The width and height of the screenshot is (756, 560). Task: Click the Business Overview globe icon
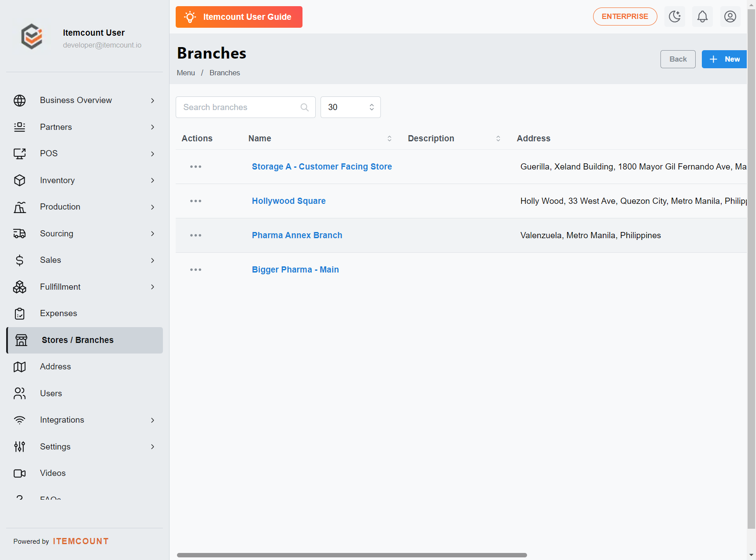pos(19,100)
